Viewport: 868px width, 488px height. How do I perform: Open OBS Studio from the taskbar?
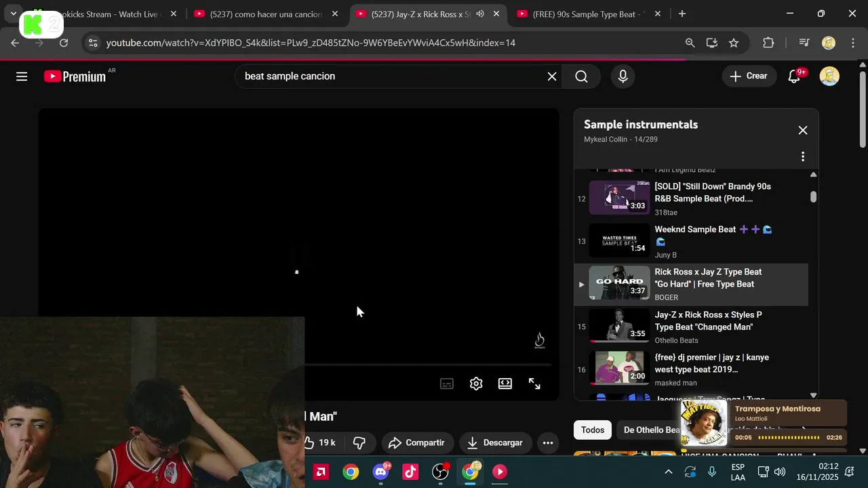coord(441,472)
